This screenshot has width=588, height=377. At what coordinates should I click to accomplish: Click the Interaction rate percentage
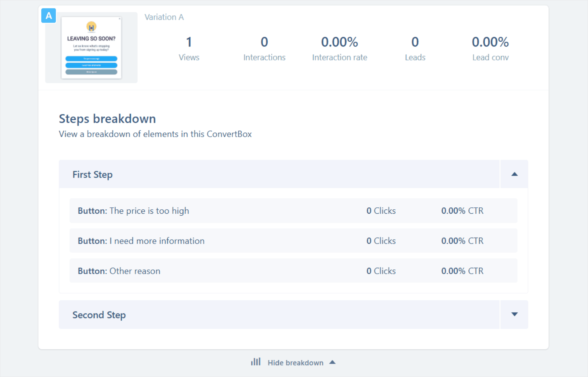[x=339, y=42]
